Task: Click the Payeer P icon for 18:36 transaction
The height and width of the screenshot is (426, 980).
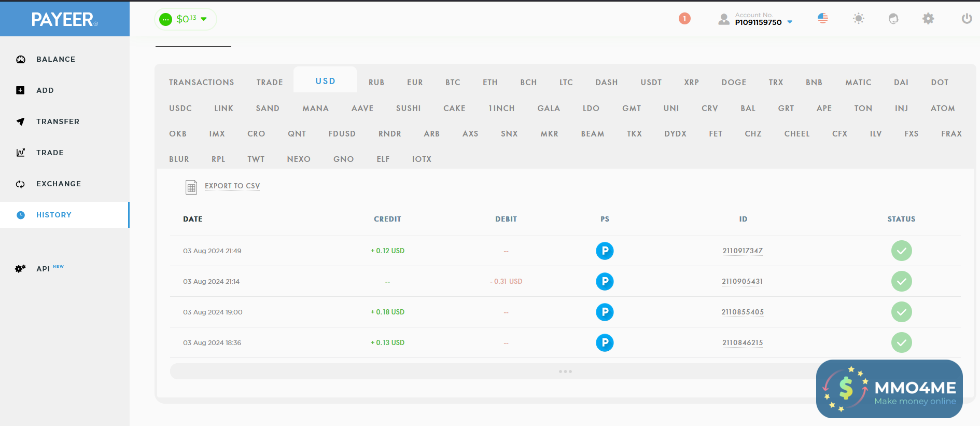Action: 605,342
